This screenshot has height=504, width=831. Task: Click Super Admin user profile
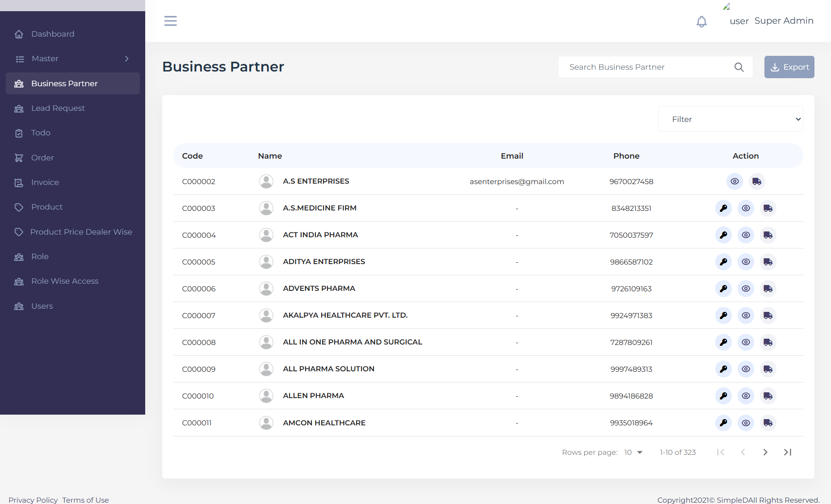[x=784, y=21]
